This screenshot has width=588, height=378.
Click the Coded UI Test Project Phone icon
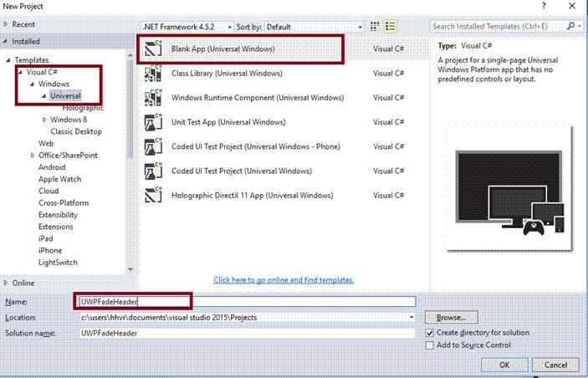coord(153,146)
